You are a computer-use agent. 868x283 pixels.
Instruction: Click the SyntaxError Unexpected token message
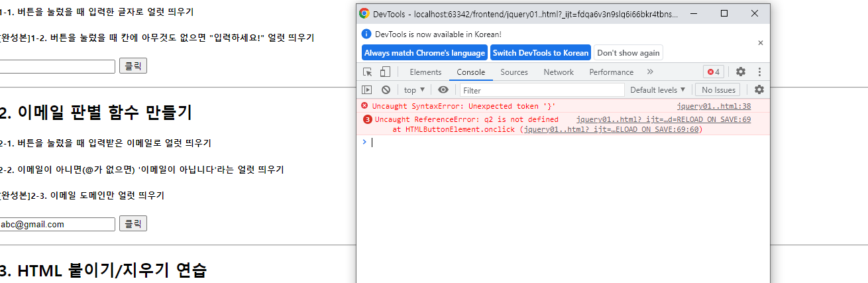coord(464,106)
